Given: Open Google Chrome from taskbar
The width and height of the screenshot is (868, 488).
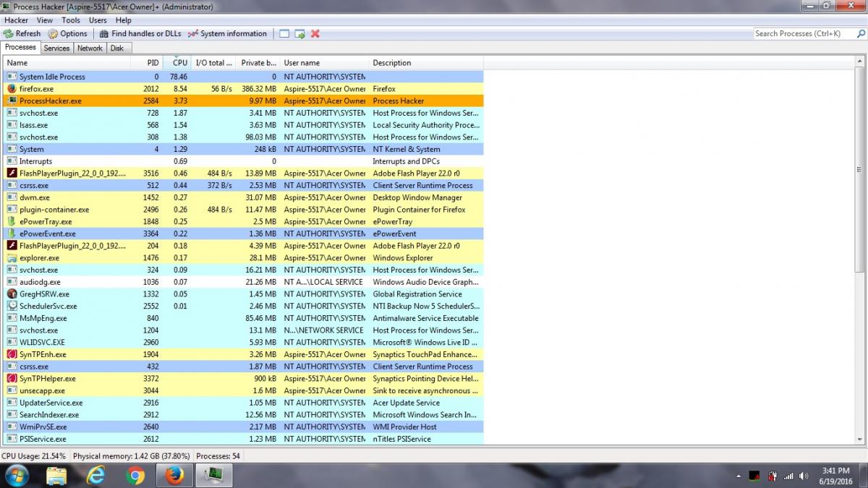Looking at the screenshot, I should click(x=135, y=476).
